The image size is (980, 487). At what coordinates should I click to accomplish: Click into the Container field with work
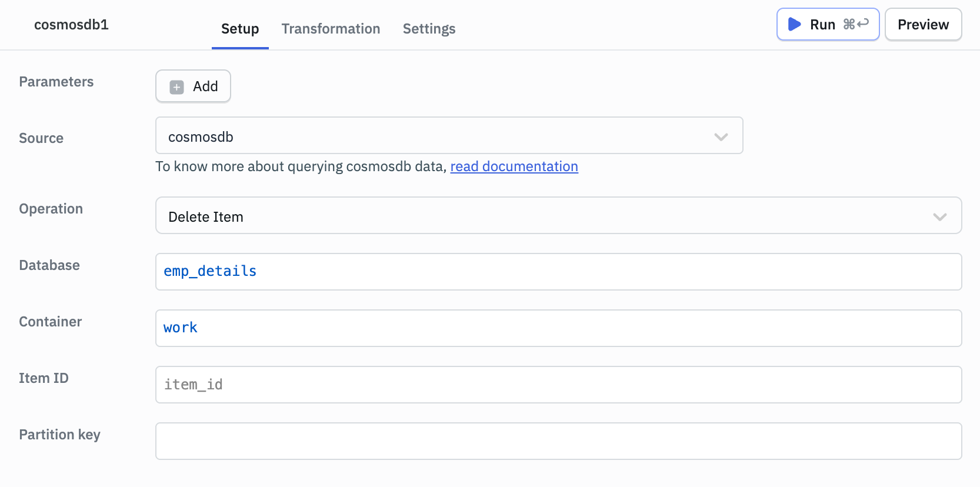(x=558, y=328)
